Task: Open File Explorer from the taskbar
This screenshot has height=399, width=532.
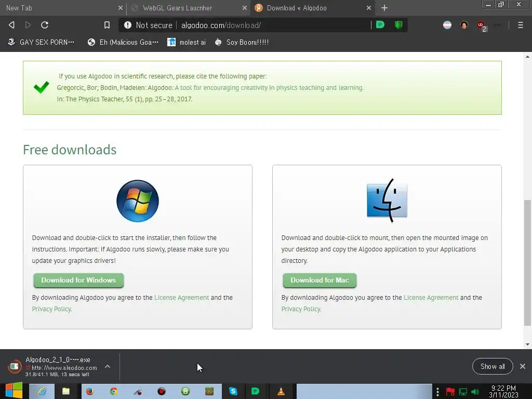Action: 66,391
